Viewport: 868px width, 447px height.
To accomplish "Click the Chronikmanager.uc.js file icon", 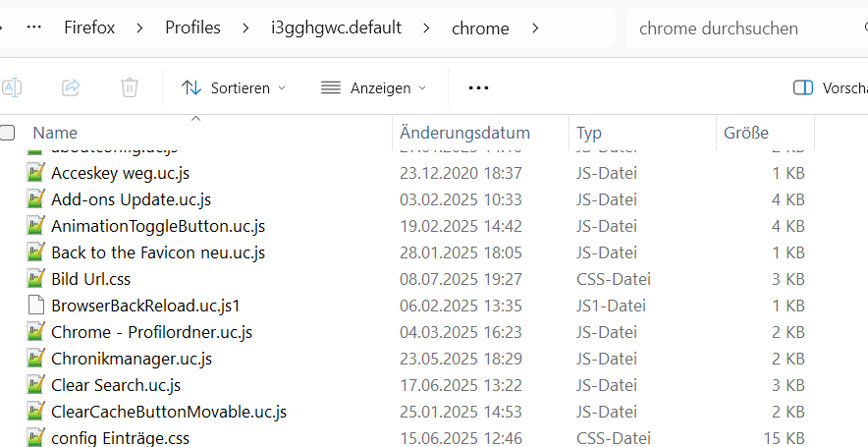I will [36, 359].
